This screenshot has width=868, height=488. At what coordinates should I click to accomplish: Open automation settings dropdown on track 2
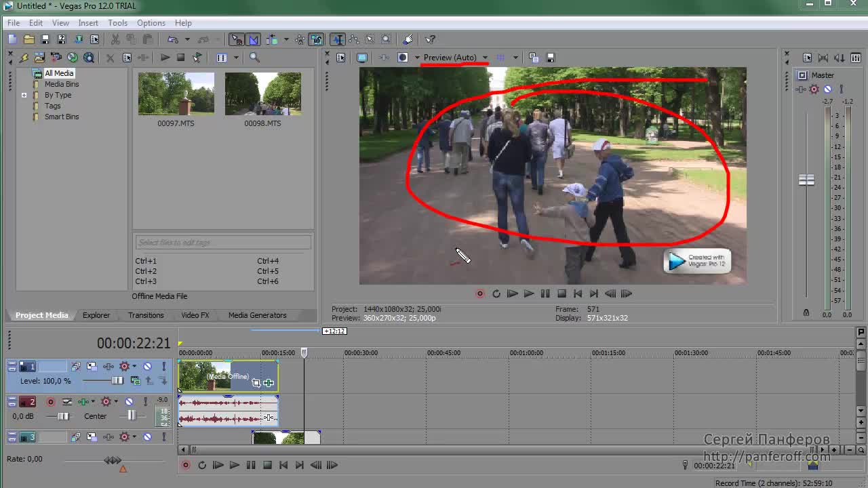(x=115, y=402)
